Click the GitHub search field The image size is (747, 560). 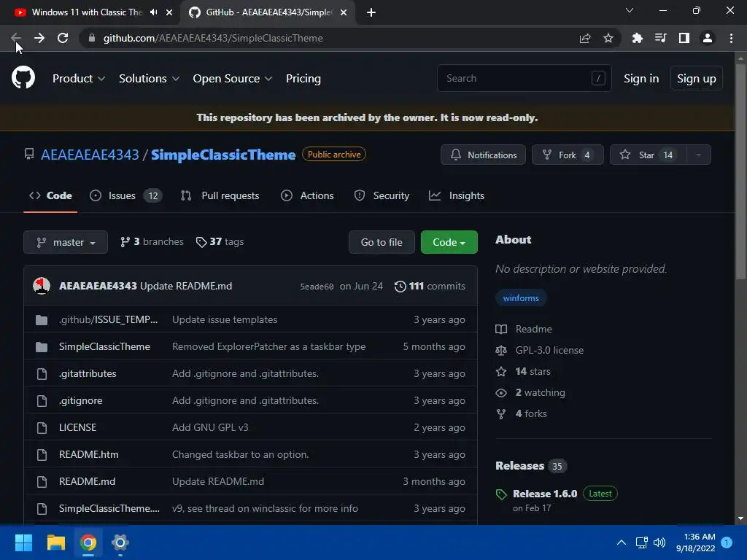524,78
